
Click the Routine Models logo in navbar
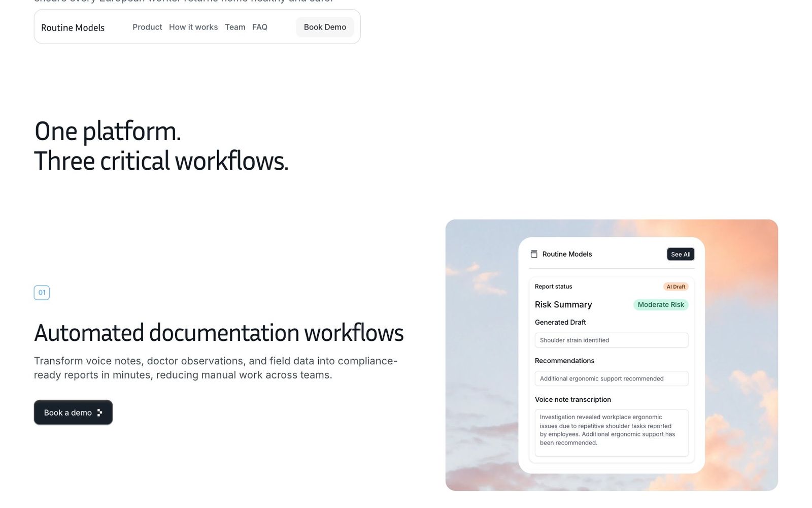click(x=73, y=27)
